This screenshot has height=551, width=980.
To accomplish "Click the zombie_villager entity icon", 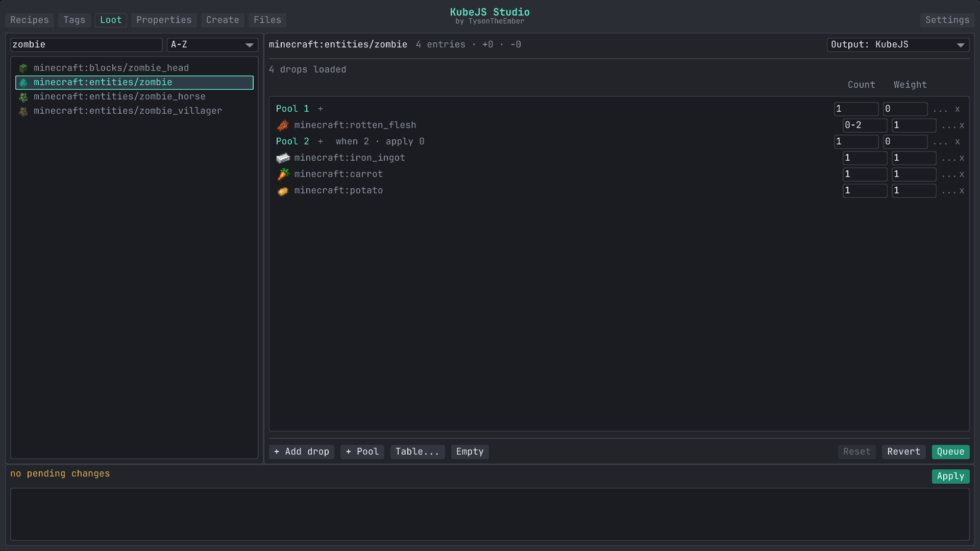I will click(x=23, y=111).
